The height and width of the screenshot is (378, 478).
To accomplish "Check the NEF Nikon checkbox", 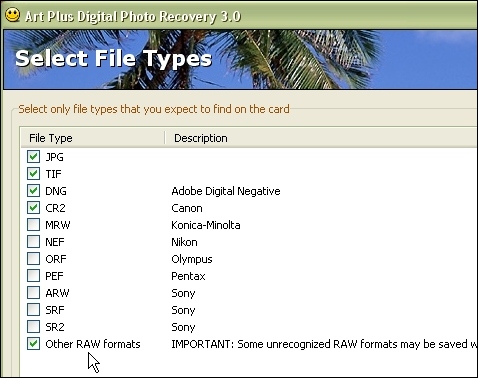I will tap(33, 242).
